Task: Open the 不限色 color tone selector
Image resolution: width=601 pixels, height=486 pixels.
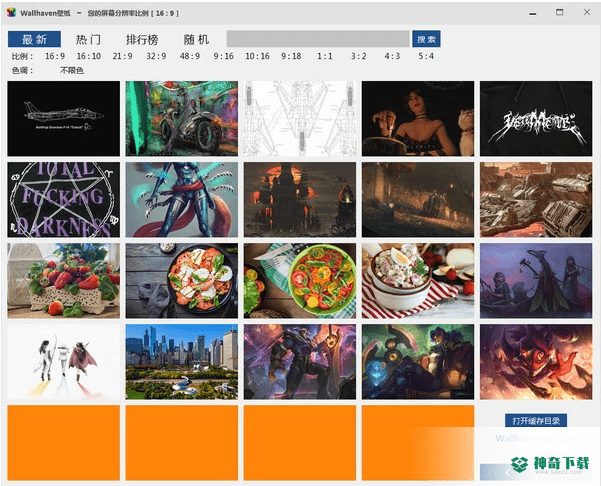Action: (72, 71)
